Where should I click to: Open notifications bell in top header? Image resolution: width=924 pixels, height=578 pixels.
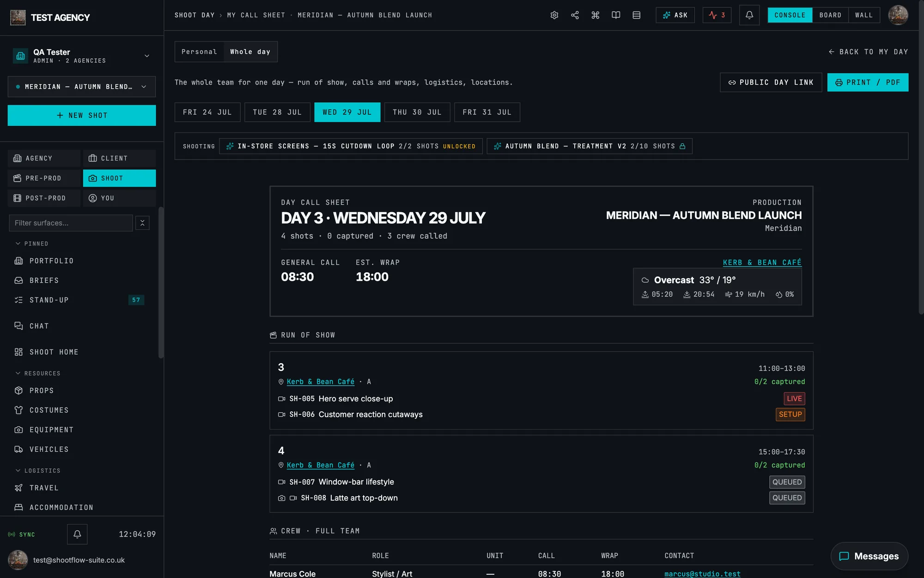[749, 15]
